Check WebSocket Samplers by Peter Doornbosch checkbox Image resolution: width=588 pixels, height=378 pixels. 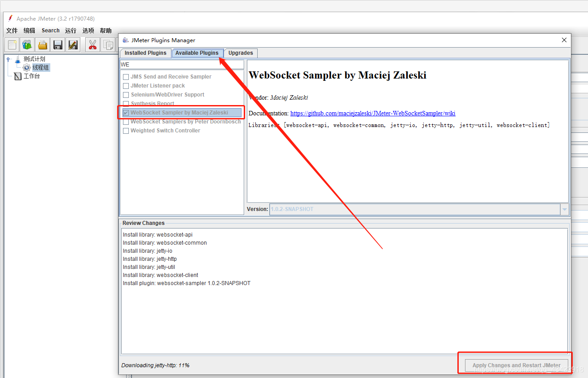126,122
